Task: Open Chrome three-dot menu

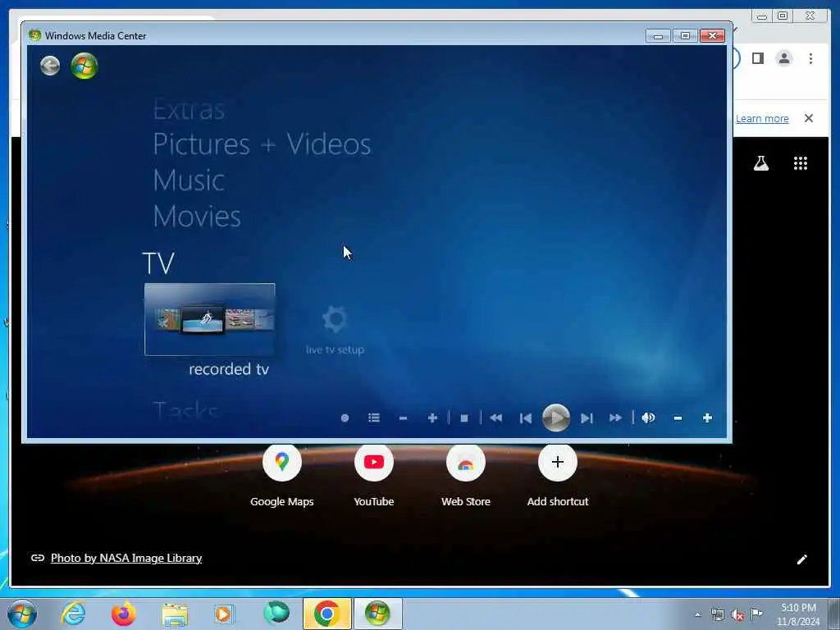Action: 811,58
